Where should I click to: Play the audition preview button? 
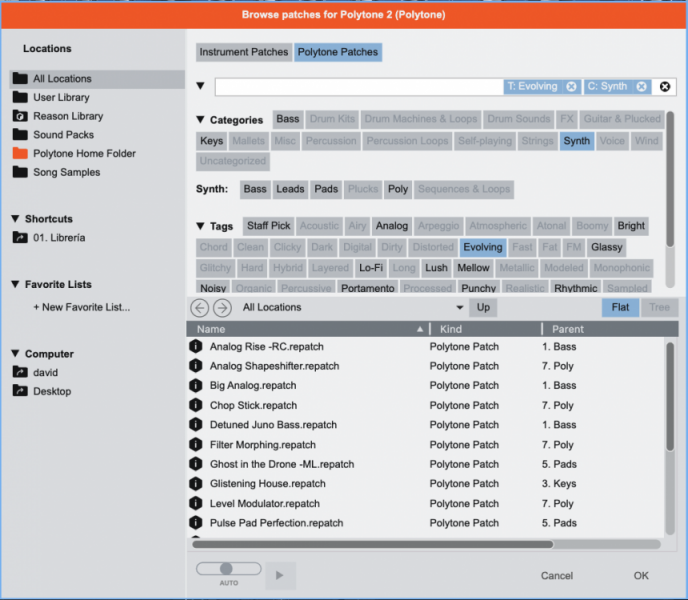(280, 575)
